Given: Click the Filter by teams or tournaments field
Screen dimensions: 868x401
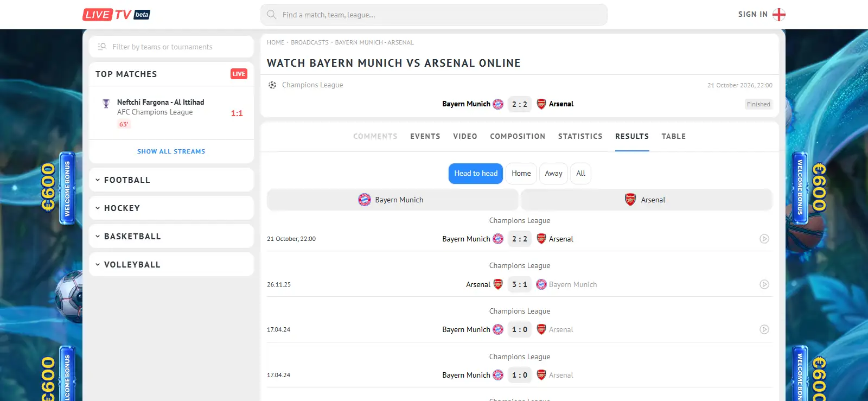Looking at the screenshot, I should point(171,47).
